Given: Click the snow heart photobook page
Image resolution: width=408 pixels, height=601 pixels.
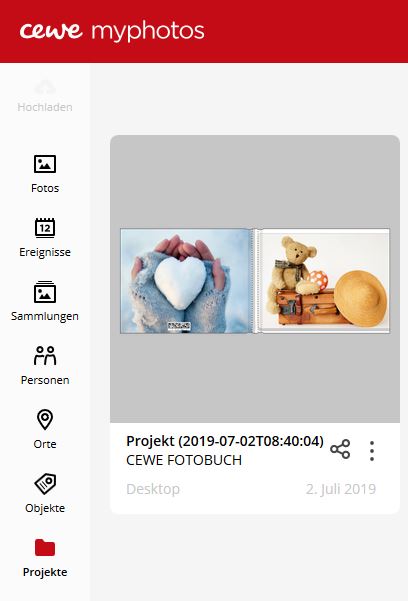Looking at the screenshot, I should pyautogui.click(x=186, y=281).
